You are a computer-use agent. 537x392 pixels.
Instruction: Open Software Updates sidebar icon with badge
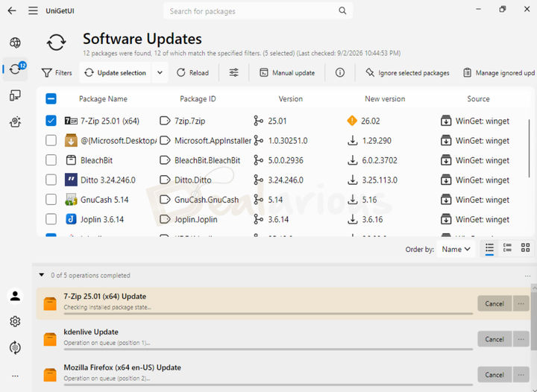tap(15, 69)
